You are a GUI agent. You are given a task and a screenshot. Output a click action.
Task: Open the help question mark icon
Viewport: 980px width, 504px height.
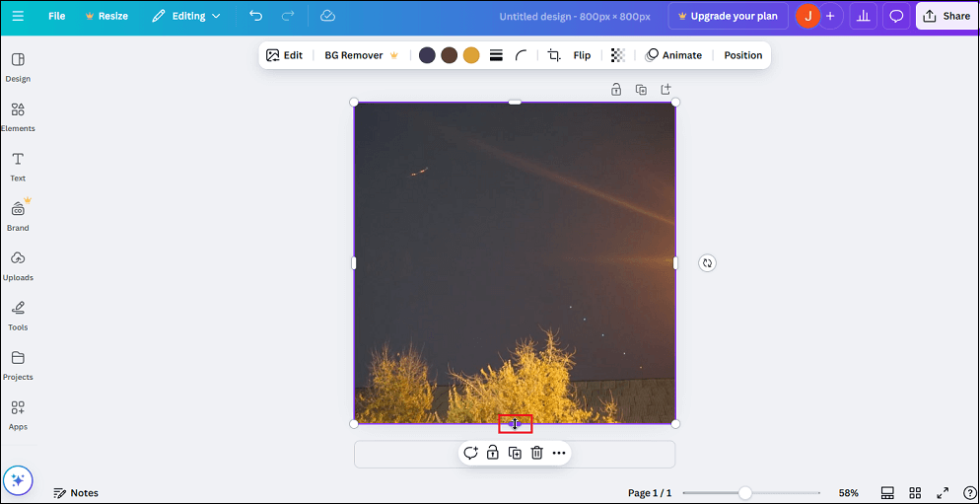tap(969, 493)
